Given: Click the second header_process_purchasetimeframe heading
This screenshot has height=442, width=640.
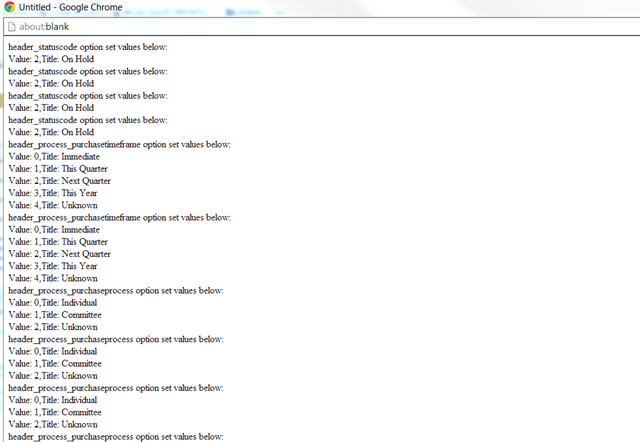Looking at the screenshot, I should tap(119, 217).
